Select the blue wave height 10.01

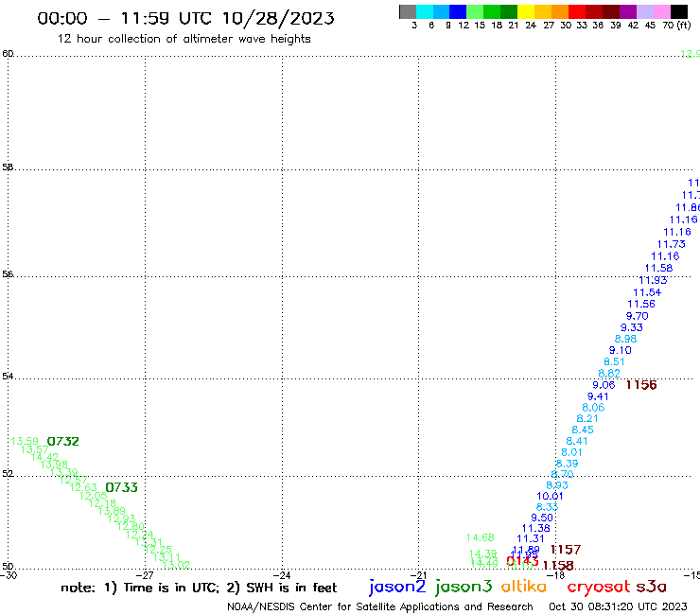tap(550, 496)
